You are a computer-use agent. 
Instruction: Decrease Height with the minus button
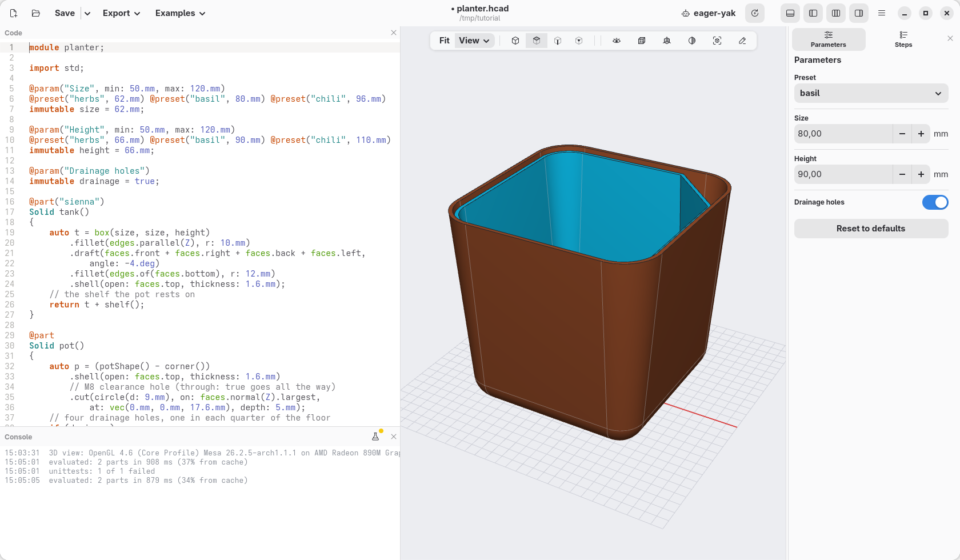(x=902, y=174)
